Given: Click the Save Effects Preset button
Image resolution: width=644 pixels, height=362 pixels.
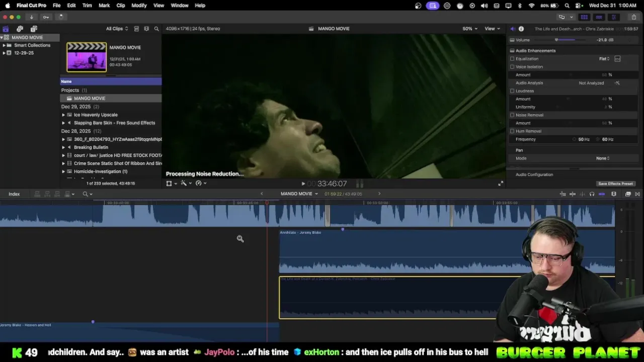Looking at the screenshot, I should click(615, 184).
